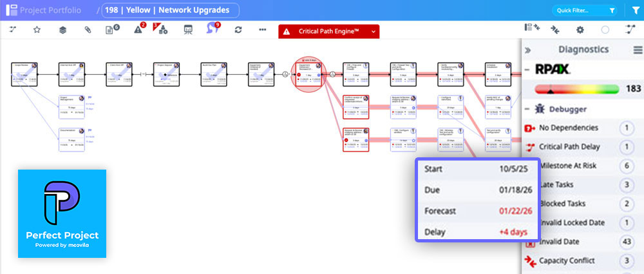Select Capacity Conflict diagnostic row
Image resolution: width=644 pixels, height=274 pixels.
coord(583,260)
